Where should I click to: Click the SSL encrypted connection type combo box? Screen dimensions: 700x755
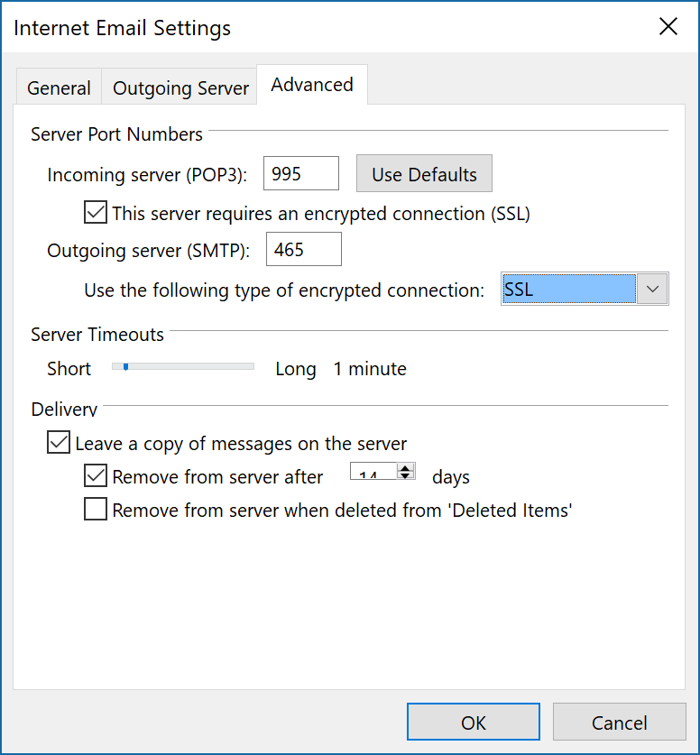(x=568, y=290)
